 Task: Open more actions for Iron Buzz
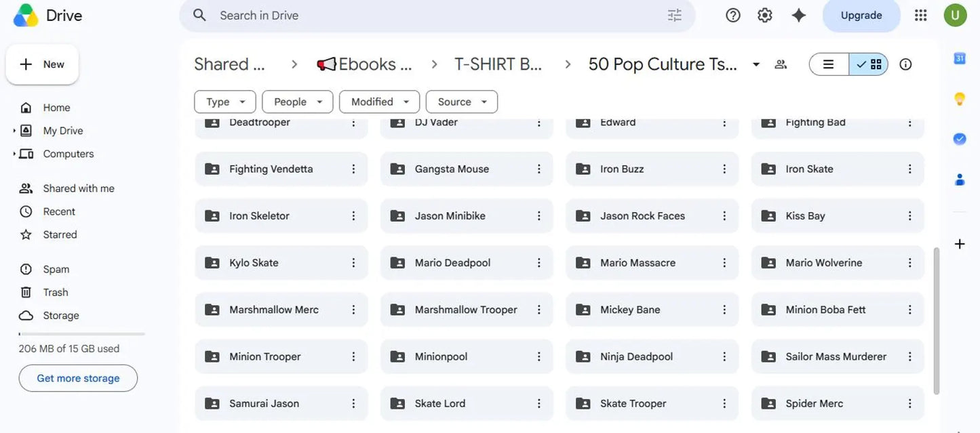(724, 169)
